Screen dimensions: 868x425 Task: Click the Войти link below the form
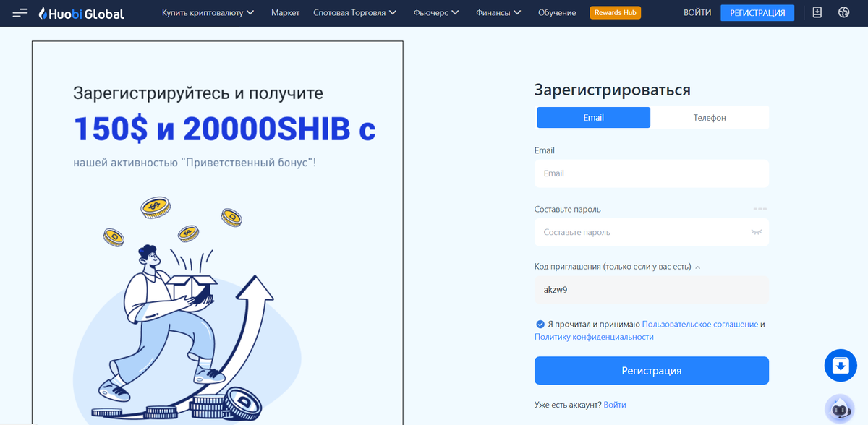[615, 405]
